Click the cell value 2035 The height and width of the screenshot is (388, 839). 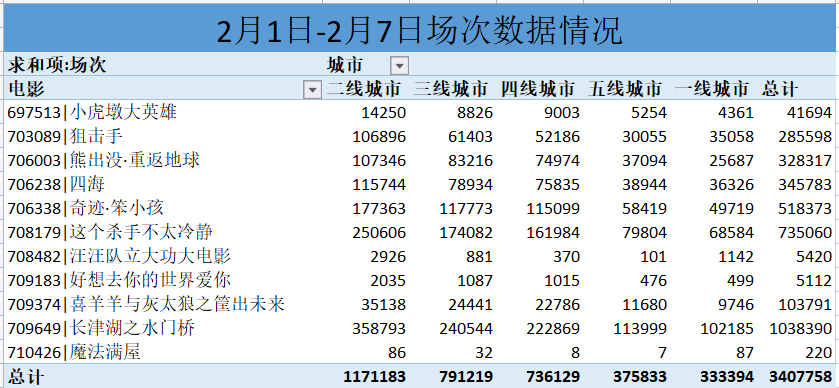(388, 280)
